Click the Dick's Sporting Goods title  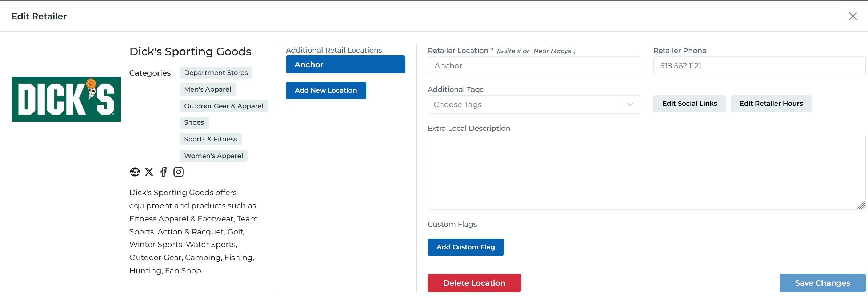coord(190,52)
